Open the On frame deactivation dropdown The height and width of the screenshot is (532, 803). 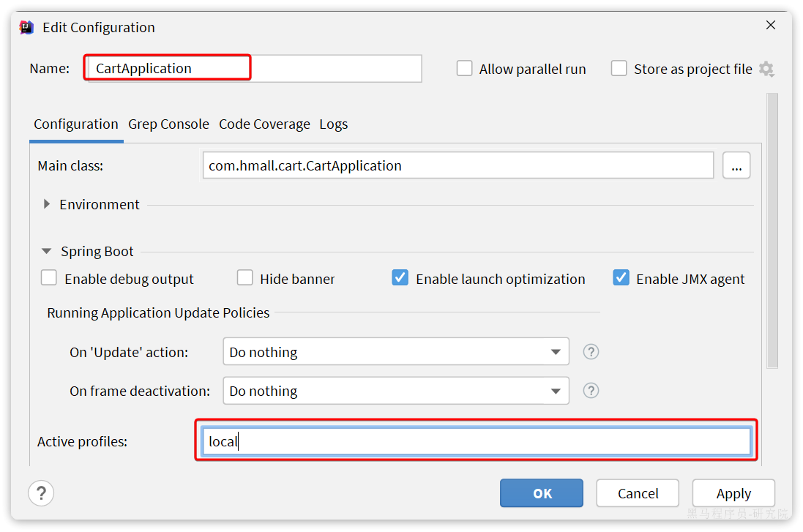tap(395, 391)
